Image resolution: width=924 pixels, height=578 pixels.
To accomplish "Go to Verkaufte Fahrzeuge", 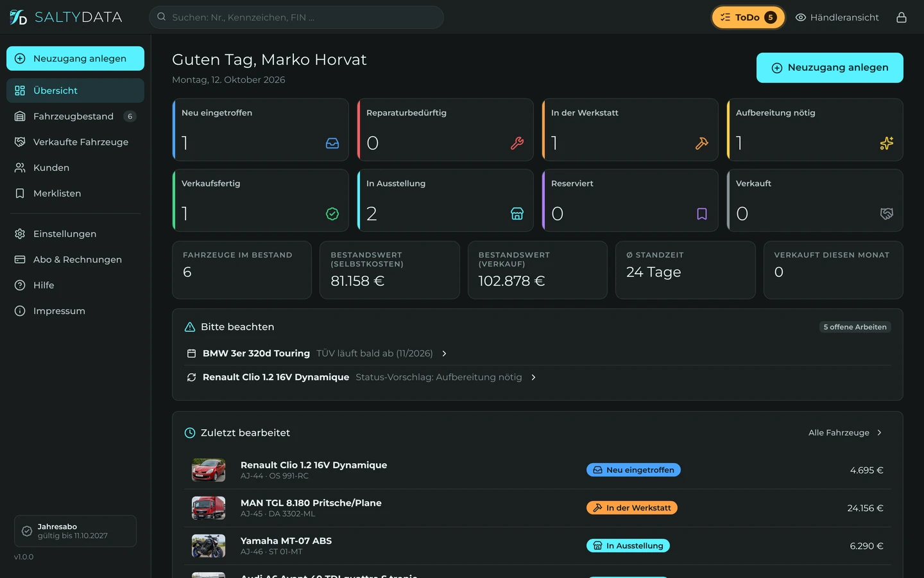I will (75, 142).
